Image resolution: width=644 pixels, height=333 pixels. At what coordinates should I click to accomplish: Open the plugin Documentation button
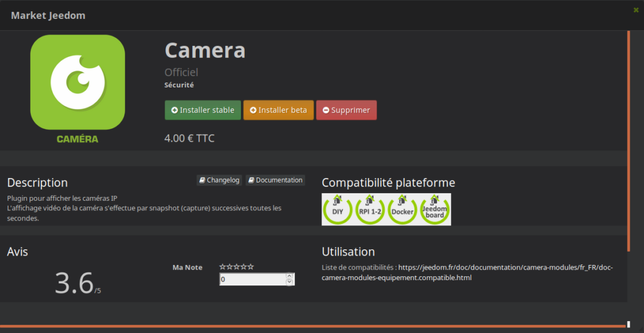(275, 180)
